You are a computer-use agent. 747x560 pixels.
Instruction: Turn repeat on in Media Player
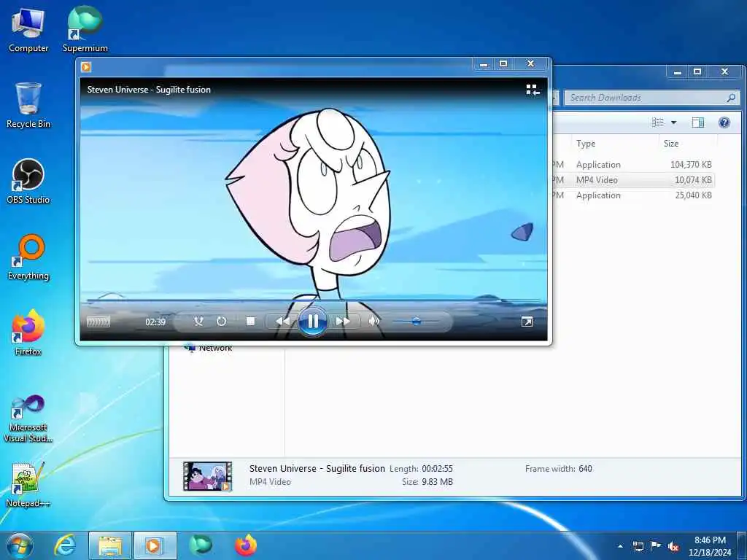pyautogui.click(x=221, y=322)
